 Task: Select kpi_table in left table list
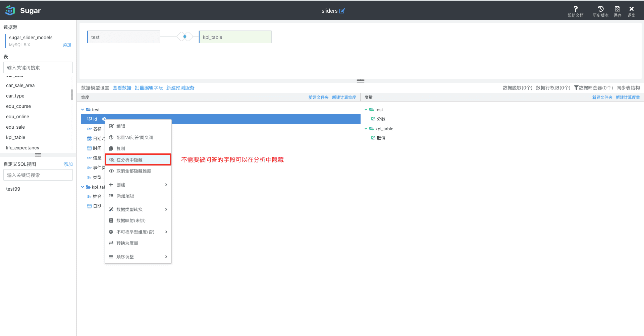(16, 137)
